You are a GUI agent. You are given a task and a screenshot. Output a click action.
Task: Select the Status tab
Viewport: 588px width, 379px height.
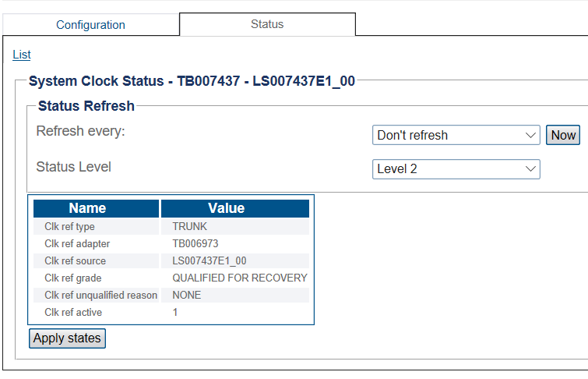click(x=267, y=24)
